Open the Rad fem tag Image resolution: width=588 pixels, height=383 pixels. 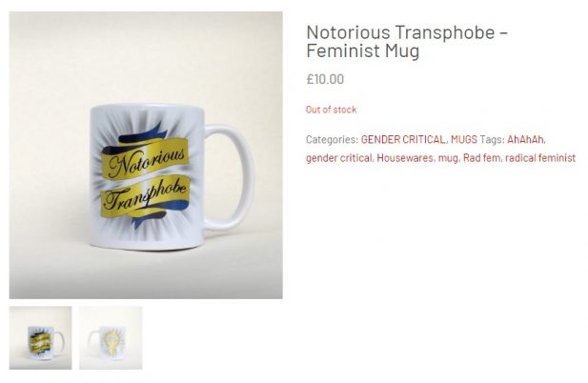(481, 158)
